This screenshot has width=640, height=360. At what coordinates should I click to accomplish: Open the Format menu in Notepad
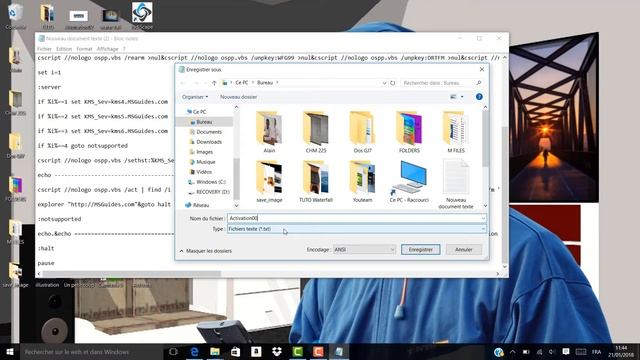(84, 49)
